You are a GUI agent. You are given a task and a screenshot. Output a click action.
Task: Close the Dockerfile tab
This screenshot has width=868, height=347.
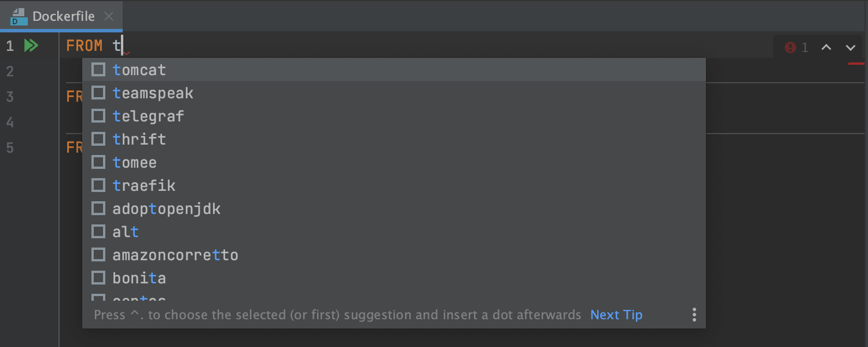tap(109, 16)
